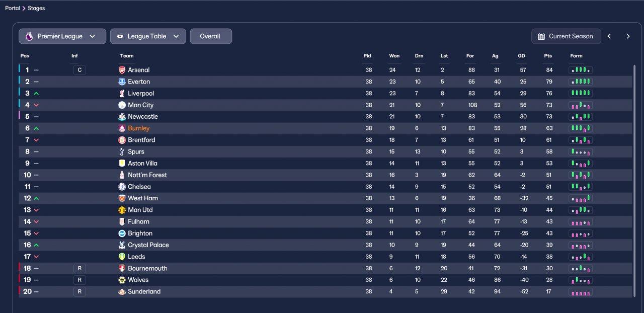Viewport: 644px width, 313px height.
Task: Go to the next season arrow
Action: [628, 36]
